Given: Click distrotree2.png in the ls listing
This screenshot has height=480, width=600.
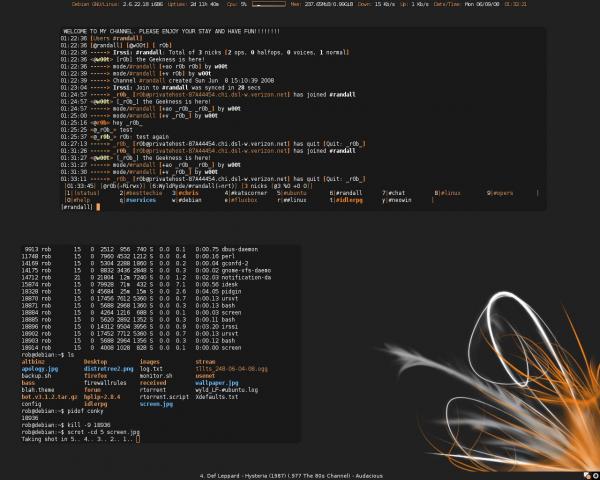Looking at the screenshot, I should (x=109, y=369).
